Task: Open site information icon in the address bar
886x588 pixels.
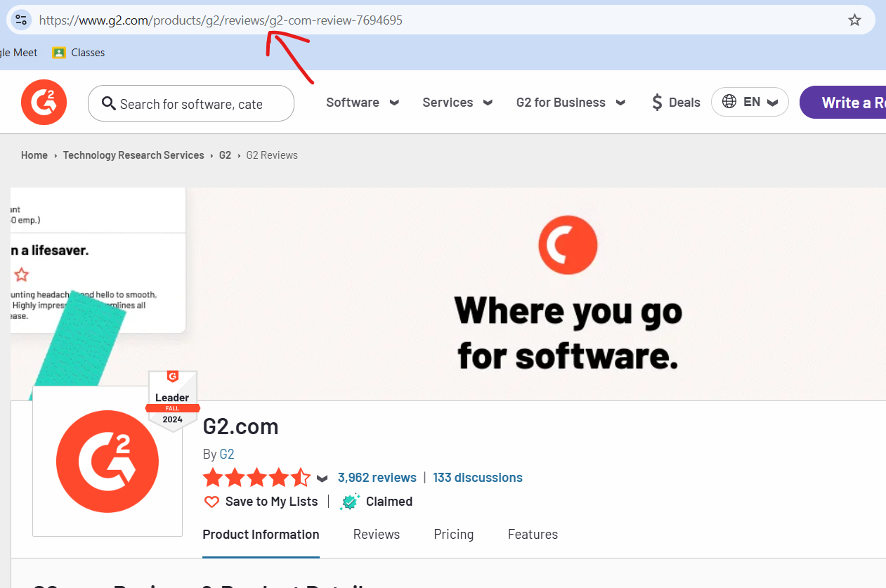Action: 21,20
